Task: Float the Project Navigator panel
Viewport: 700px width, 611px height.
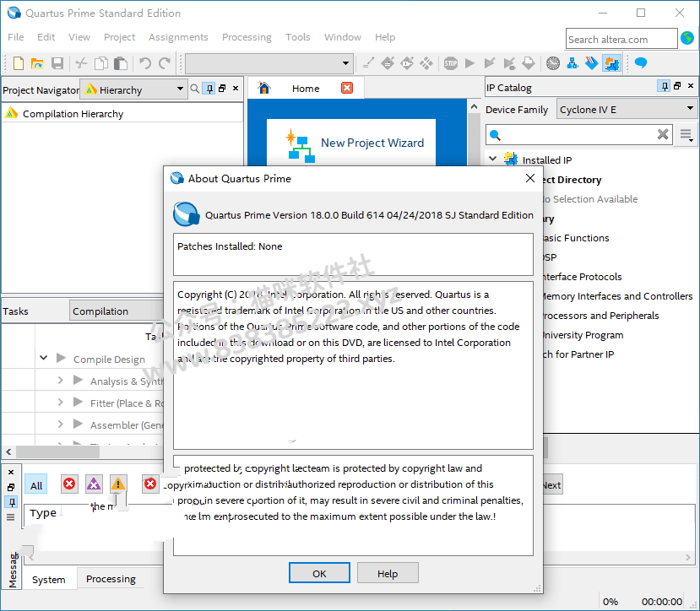Action: 222,89
